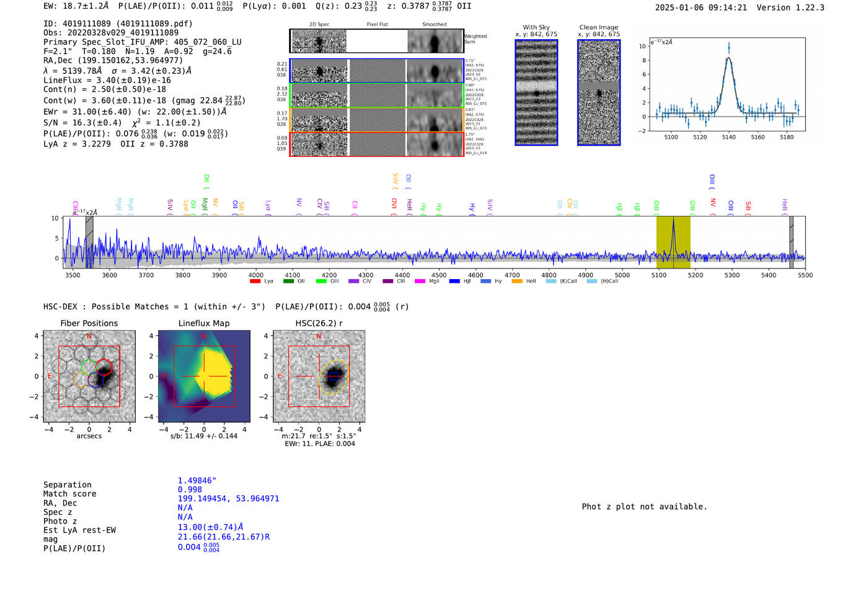The image size is (868, 591).
Task: Select the red-bordered fiber 2D Spec cutout
Action: 319,144
